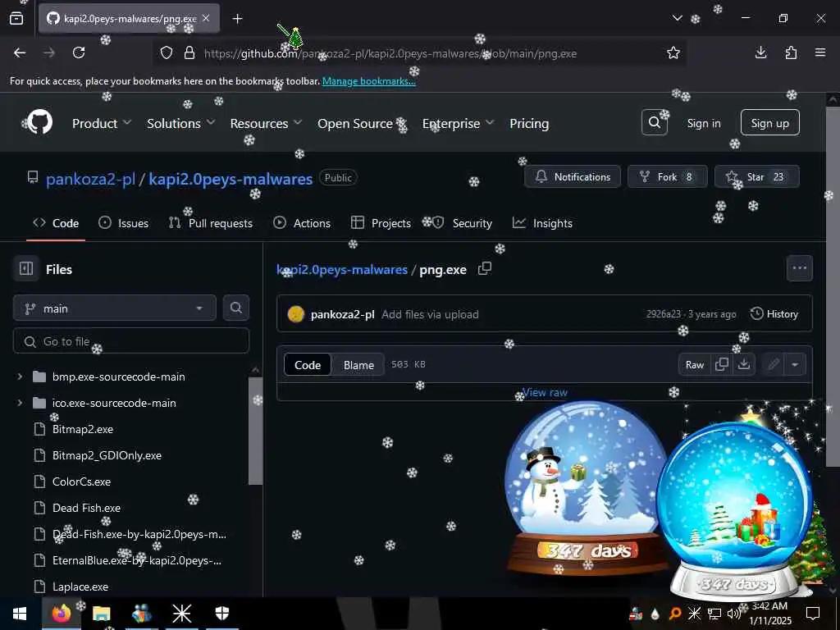Collapse the file tree panel icon
The width and height of the screenshot is (840, 630).
click(26, 268)
